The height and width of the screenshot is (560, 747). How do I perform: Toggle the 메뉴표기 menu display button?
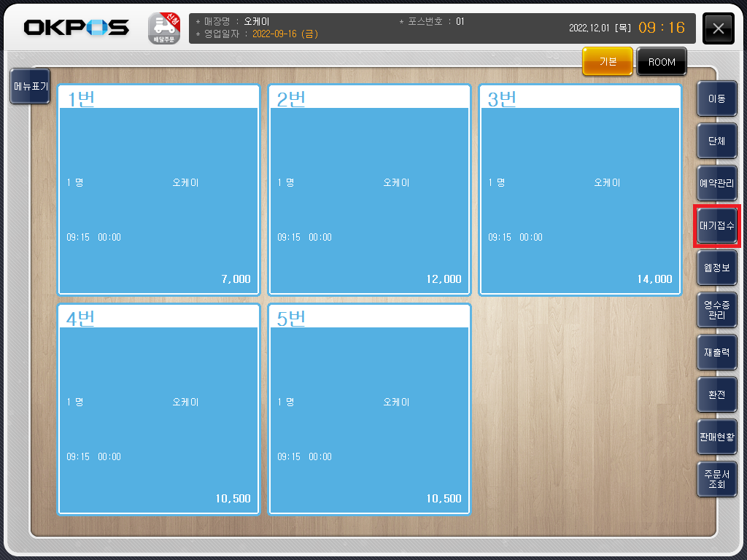pyautogui.click(x=30, y=87)
